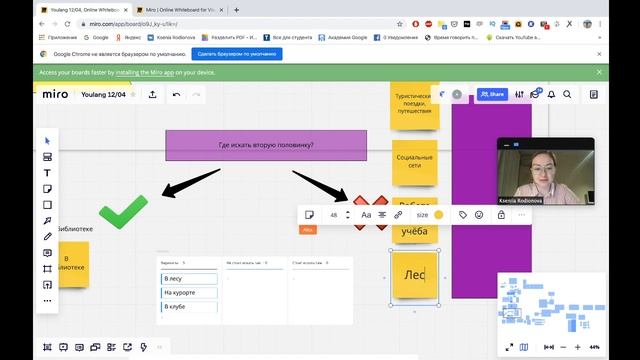Screen dimensions: 640x360
Task: Open the Frames panel in the bottom toolbar
Action: [x=47, y=347]
